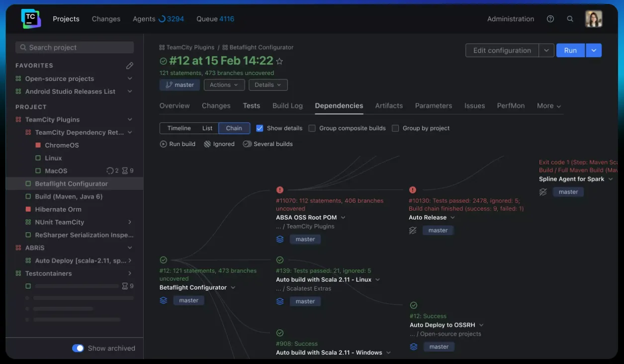Click the layers icon under ABSA OSS Root POM

pos(280,239)
